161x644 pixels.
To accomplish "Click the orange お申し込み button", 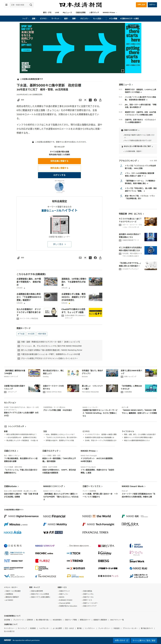I will click(142, 5).
